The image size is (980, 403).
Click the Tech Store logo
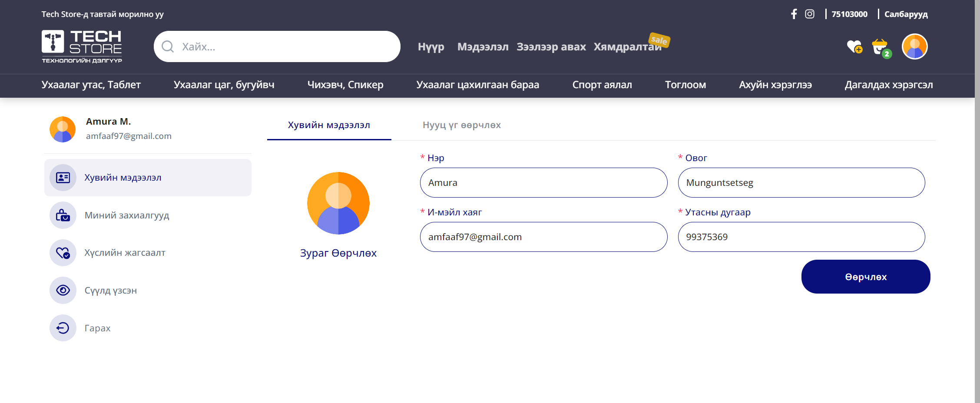(x=82, y=46)
